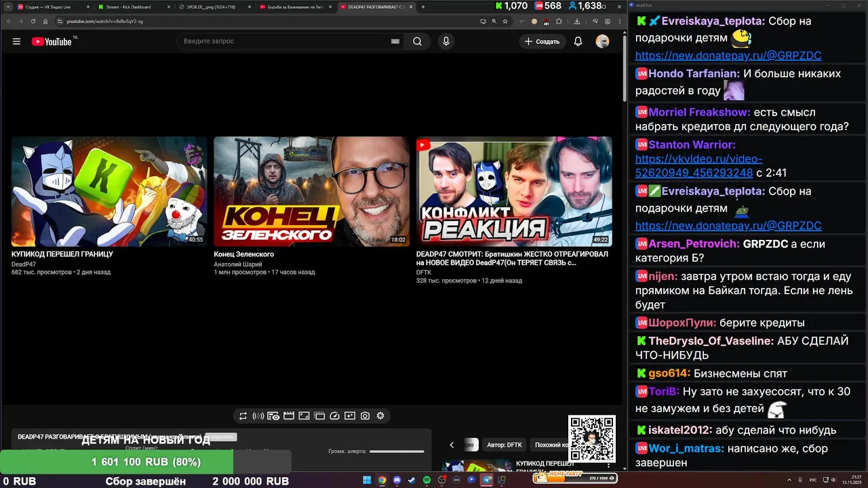Take a screenshot with the camera icon
The height and width of the screenshot is (488, 868).
coord(365,415)
